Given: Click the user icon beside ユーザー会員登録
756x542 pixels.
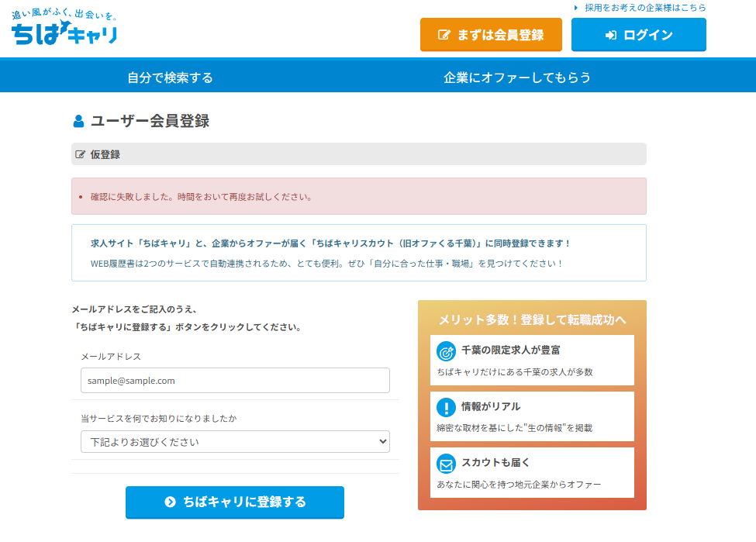Looking at the screenshot, I should (x=78, y=121).
